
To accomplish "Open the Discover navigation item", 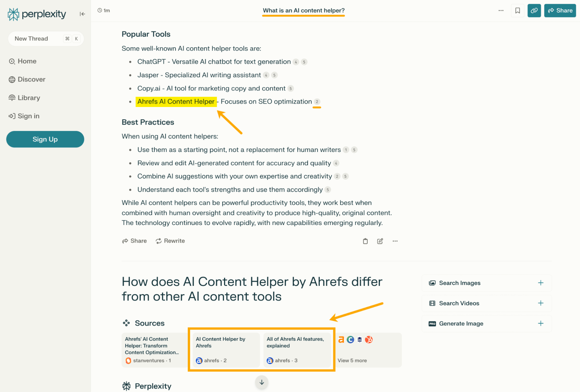I will (x=32, y=79).
